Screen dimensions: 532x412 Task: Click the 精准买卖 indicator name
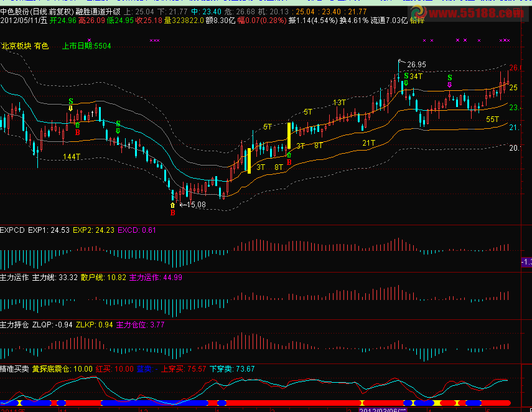click(14, 369)
